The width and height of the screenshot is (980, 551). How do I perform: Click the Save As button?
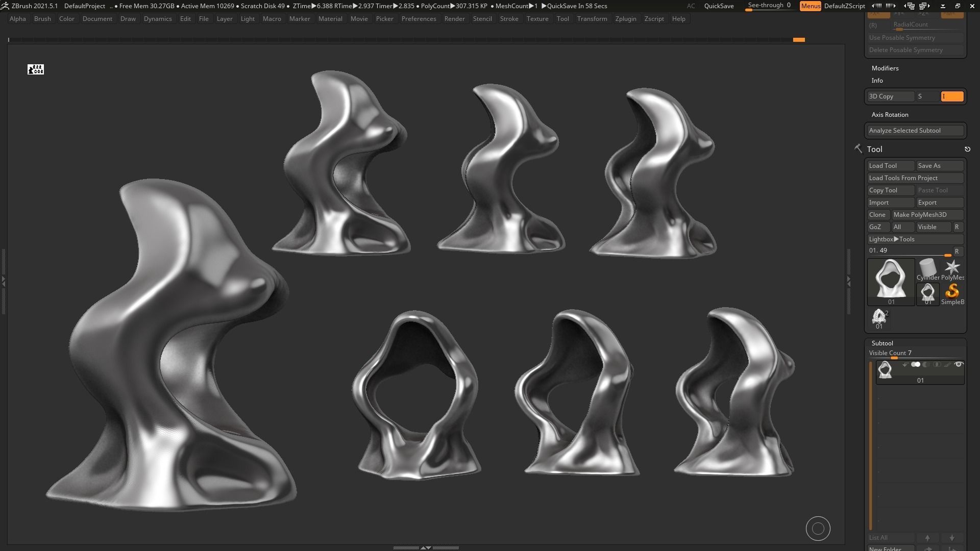940,166
